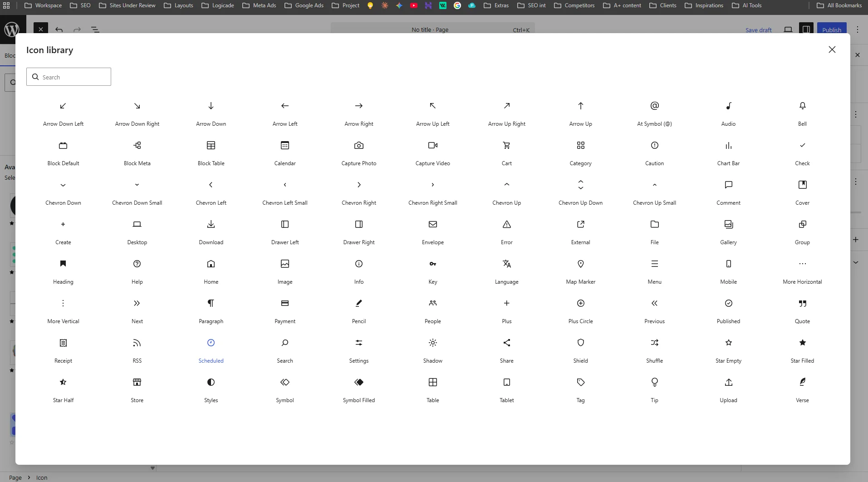Choose the Shuffle icon
Viewport: 868px width, 482px height.
(x=654, y=343)
